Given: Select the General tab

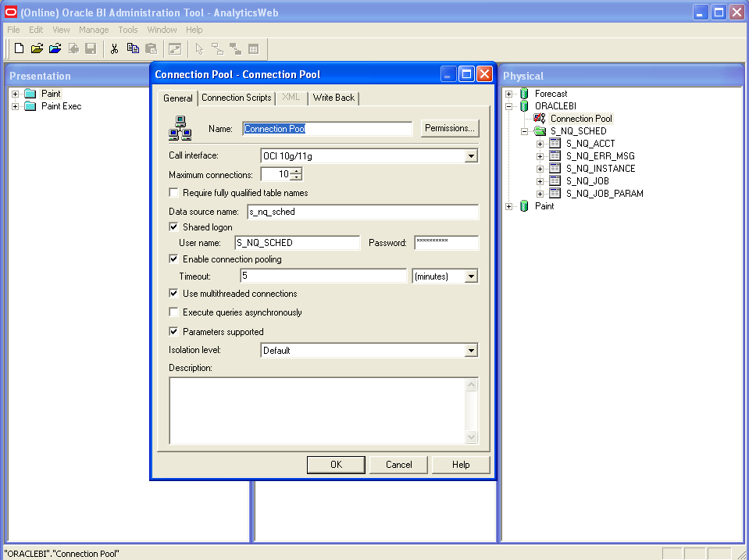Looking at the screenshot, I should 178,98.
